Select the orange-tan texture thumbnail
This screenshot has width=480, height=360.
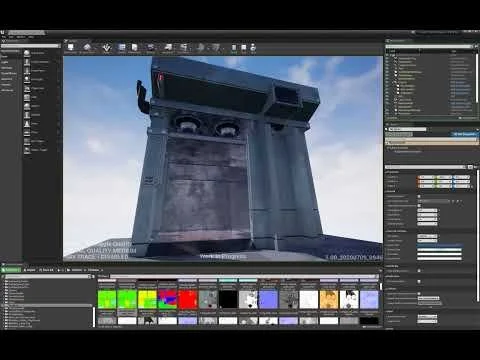coord(329,299)
